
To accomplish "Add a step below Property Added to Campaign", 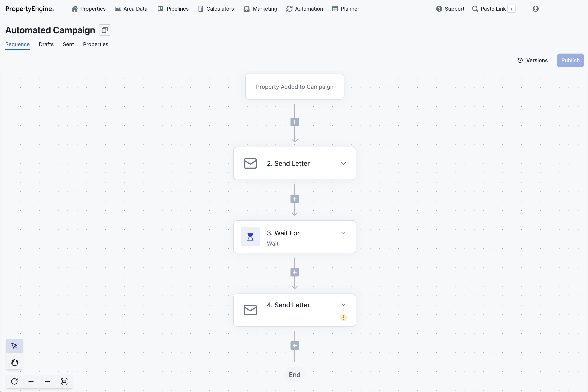I will click(295, 122).
